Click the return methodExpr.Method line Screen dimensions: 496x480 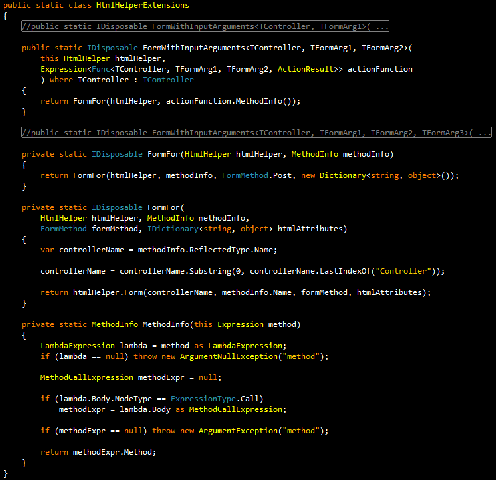point(98,452)
